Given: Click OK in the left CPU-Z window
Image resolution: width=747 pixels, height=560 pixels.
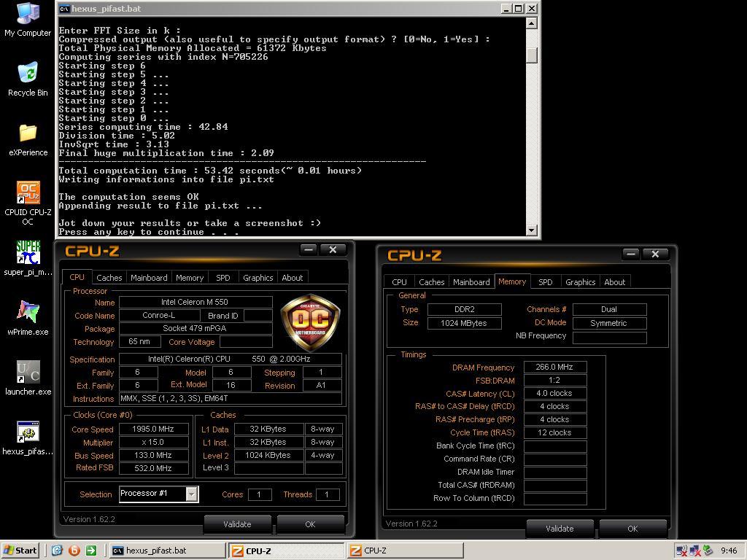Looking at the screenshot, I should click(310, 524).
